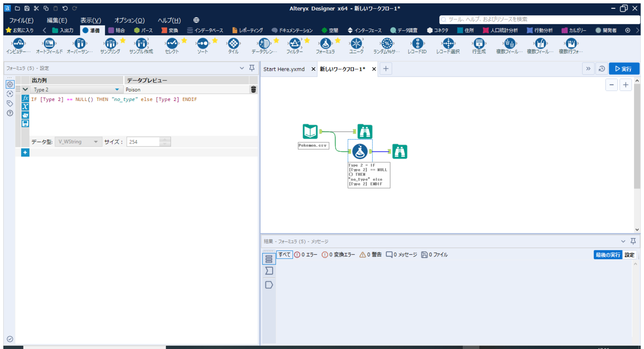This screenshot has height=349, width=644.
Task: Filter results to メッセージ messages
Action: tap(402, 255)
